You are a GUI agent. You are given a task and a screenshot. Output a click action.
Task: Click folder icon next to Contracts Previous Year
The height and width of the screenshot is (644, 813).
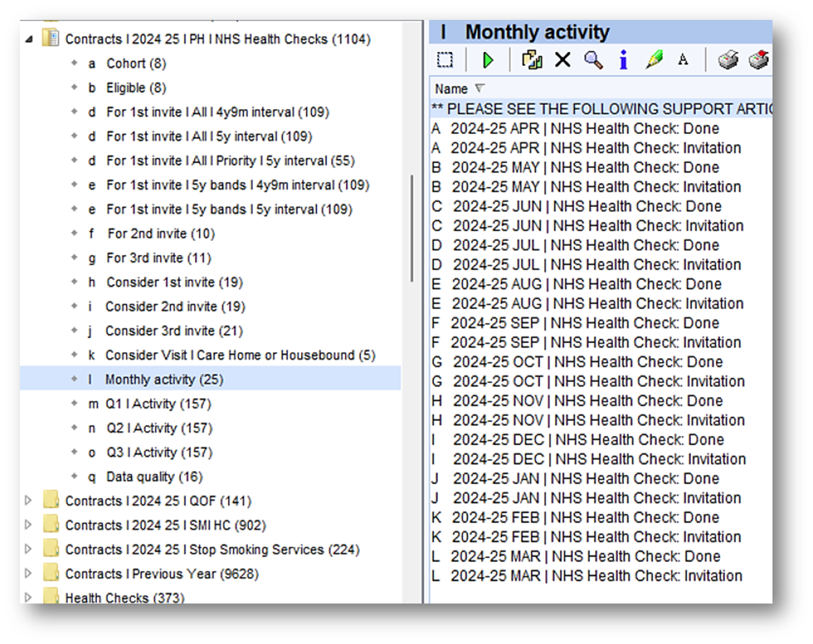pos(51,573)
